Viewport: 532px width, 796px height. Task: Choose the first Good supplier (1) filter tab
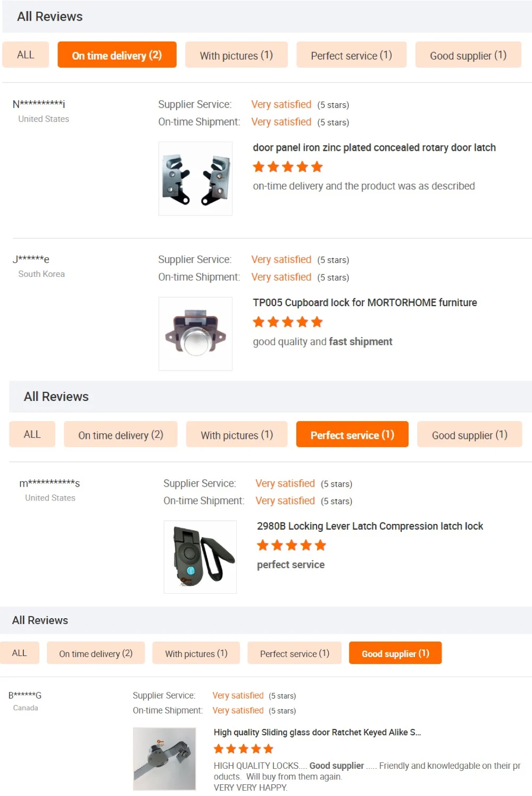[468, 55]
